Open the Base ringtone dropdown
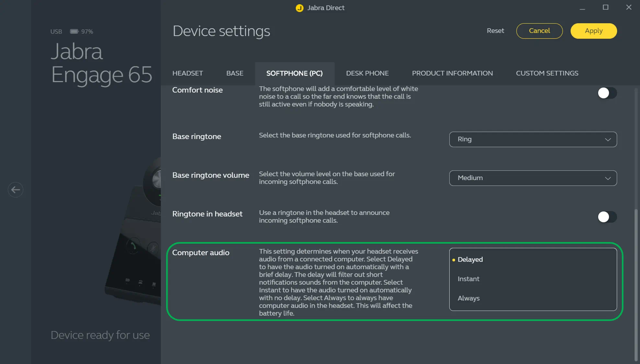This screenshot has width=640, height=364. [x=533, y=139]
